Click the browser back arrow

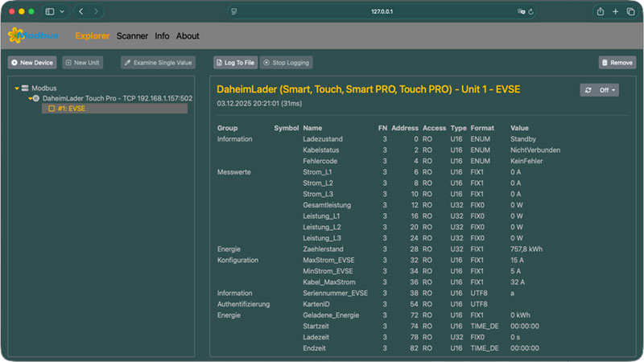(81, 11)
